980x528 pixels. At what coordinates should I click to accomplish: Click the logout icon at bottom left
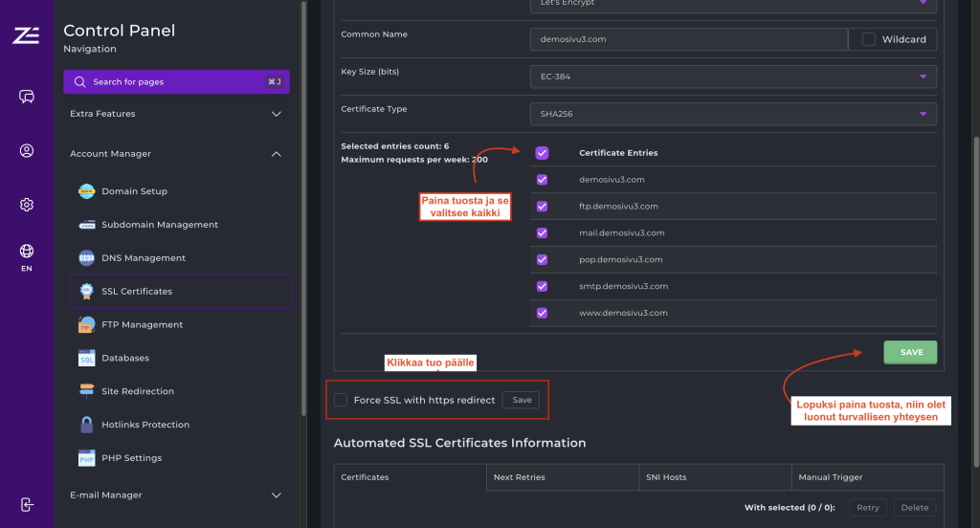click(x=27, y=504)
